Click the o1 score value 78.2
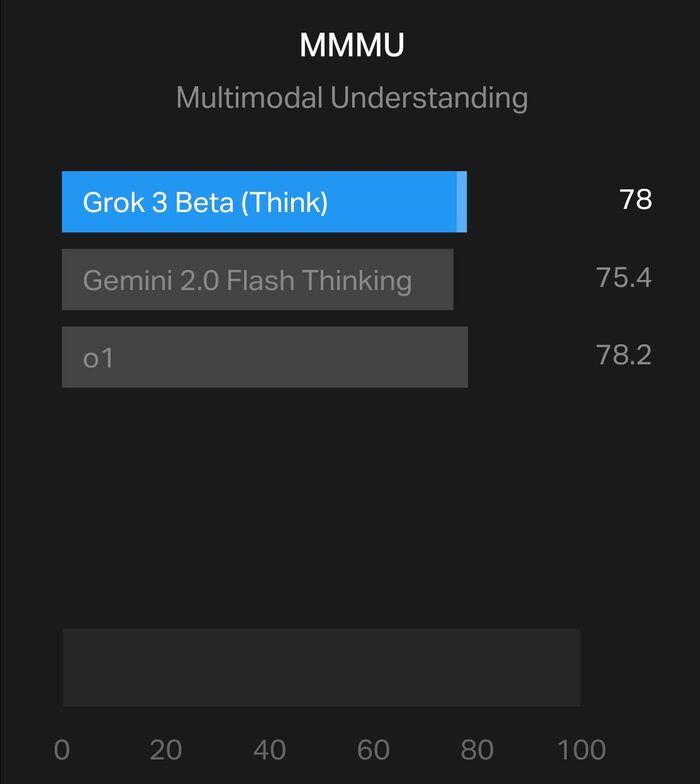The width and height of the screenshot is (700, 784). tap(623, 355)
